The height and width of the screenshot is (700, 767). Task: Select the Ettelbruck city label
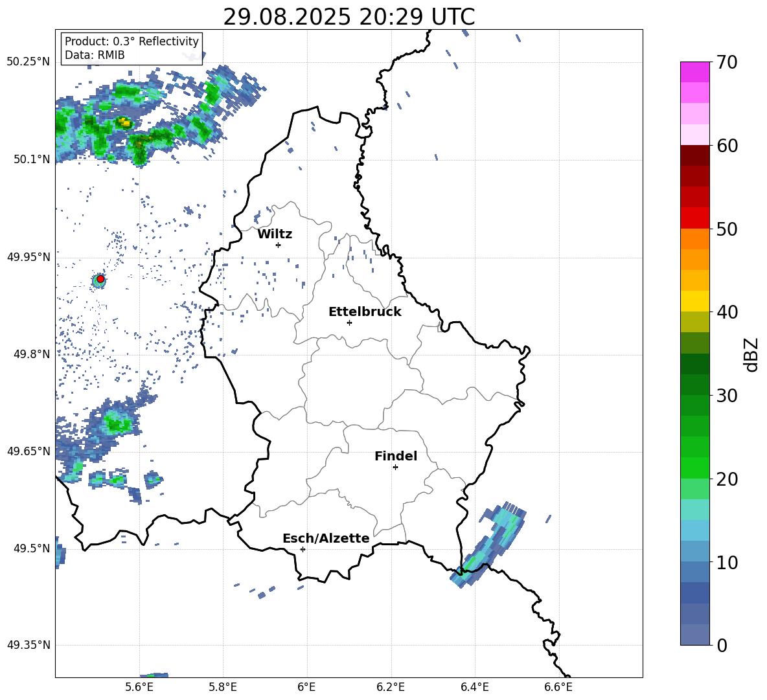point(365,312)
